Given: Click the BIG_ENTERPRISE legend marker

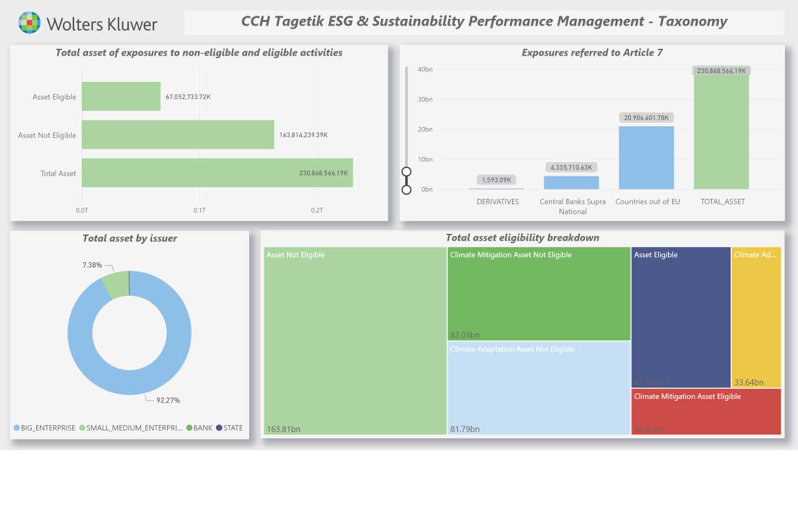Looking at the screenshot, I should 17,428.
